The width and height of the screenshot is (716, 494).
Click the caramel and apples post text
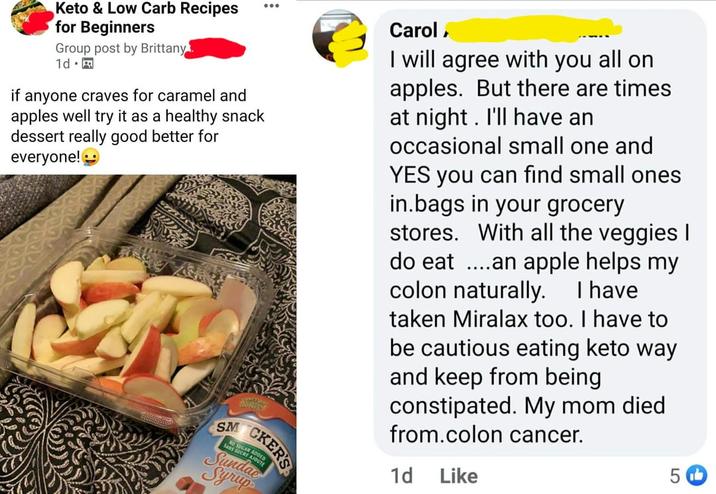pyautogui.click(x=137, y=126)
